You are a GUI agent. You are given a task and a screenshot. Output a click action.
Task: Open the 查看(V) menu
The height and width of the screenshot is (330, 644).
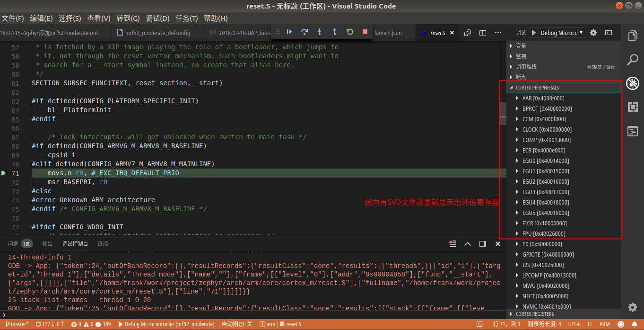98,18
